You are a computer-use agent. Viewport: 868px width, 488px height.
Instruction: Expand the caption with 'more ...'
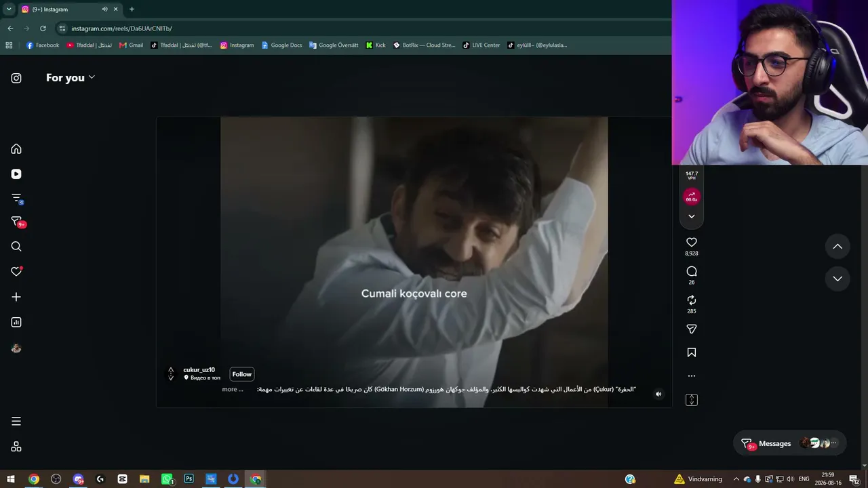pos(233,389)
